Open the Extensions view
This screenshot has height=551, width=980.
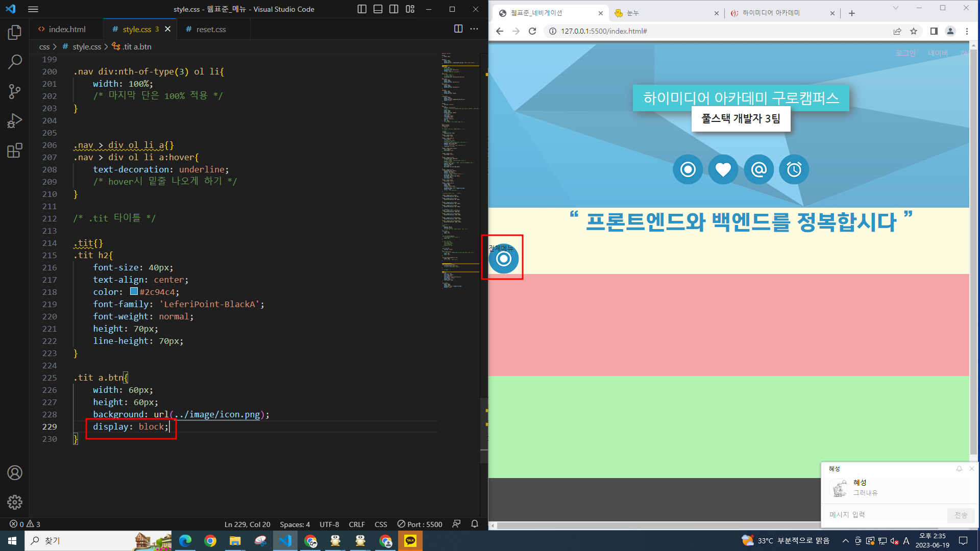[x=15, y=151]
